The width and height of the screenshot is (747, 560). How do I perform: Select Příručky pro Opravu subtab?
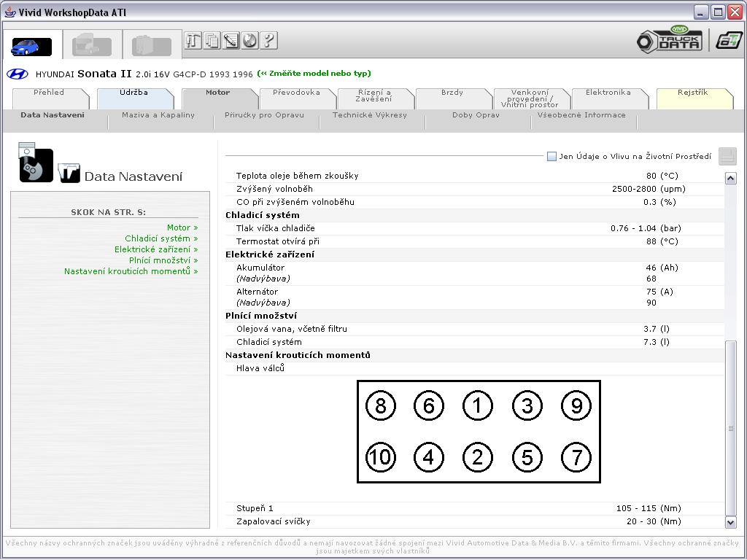pyautogui.click(x=264, y=114)
